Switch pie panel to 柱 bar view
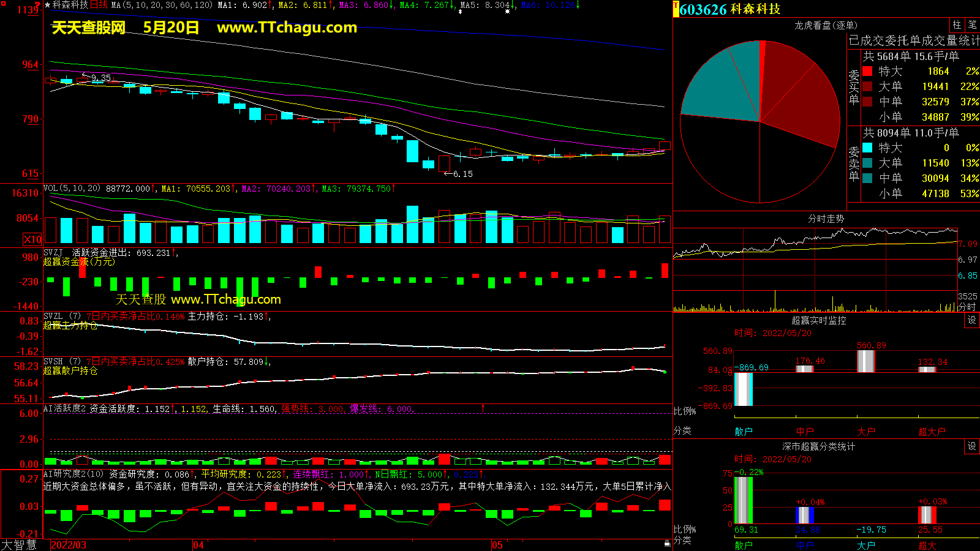The height and width of the screenshot is (551, 980). coord(957,25)
